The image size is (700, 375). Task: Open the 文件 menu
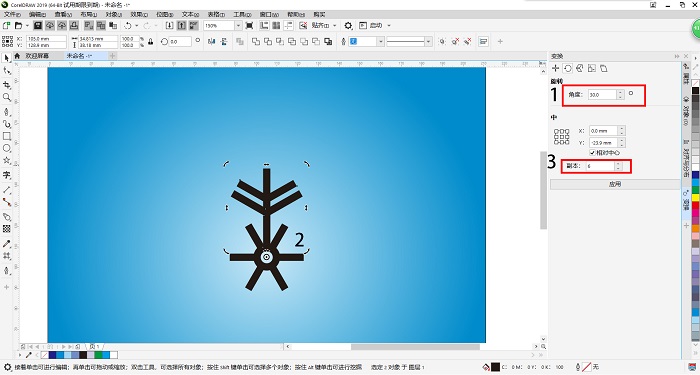pos(12,15)
